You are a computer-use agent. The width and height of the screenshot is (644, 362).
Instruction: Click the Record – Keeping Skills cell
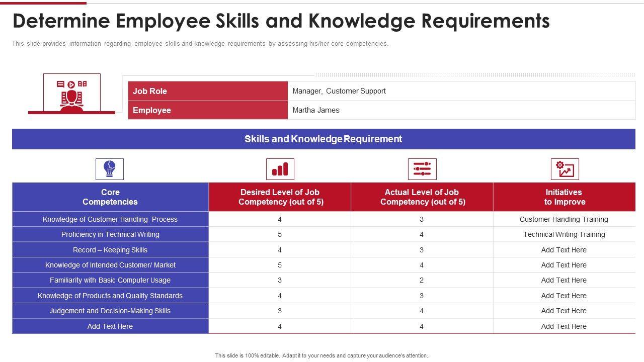pos(110,250)
